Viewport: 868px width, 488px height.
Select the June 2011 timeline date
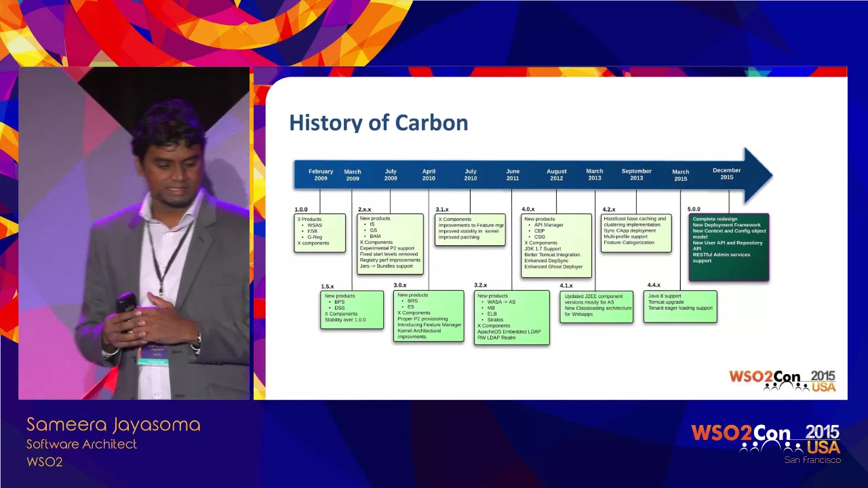tap(513, 175)
